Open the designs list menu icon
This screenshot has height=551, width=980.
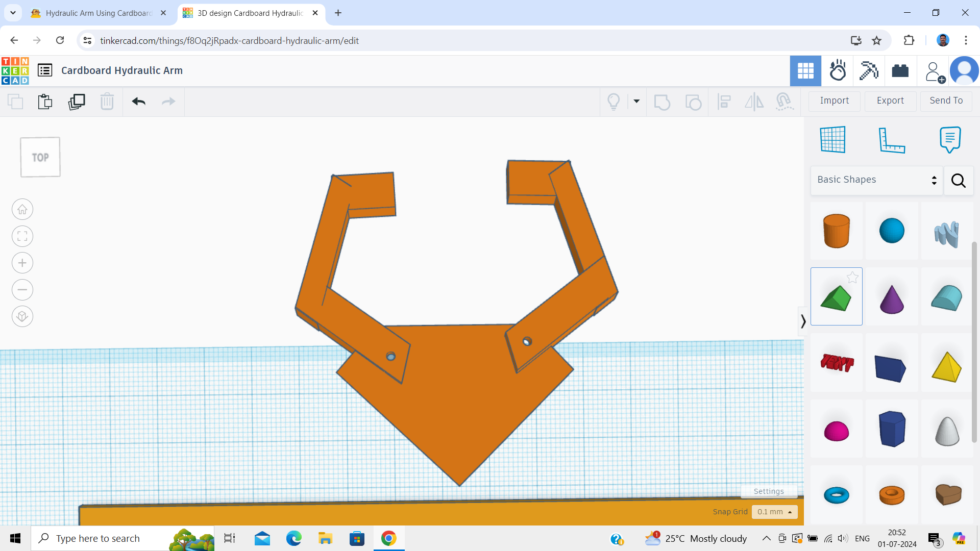[x=45, y=70]
